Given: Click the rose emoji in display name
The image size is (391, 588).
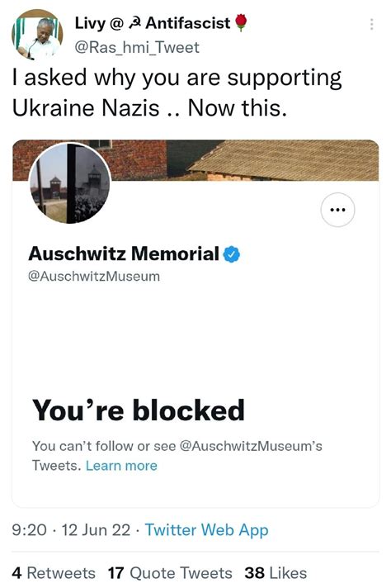Looking at the screenshot, I should 241,22.
